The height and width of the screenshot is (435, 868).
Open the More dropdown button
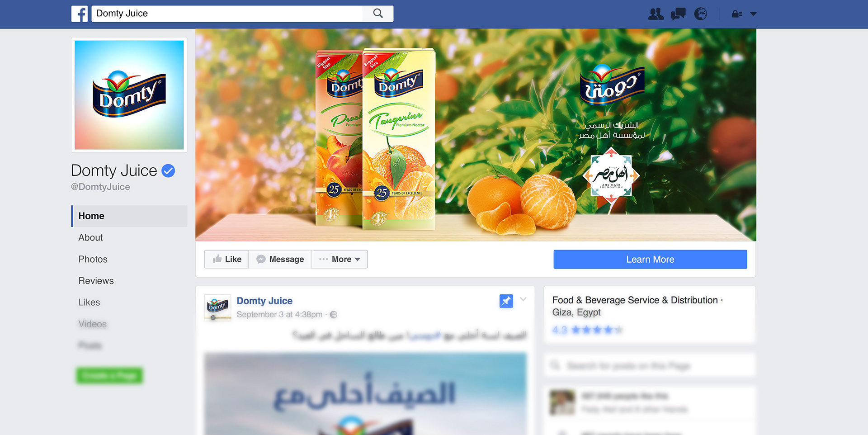(340, 259)
